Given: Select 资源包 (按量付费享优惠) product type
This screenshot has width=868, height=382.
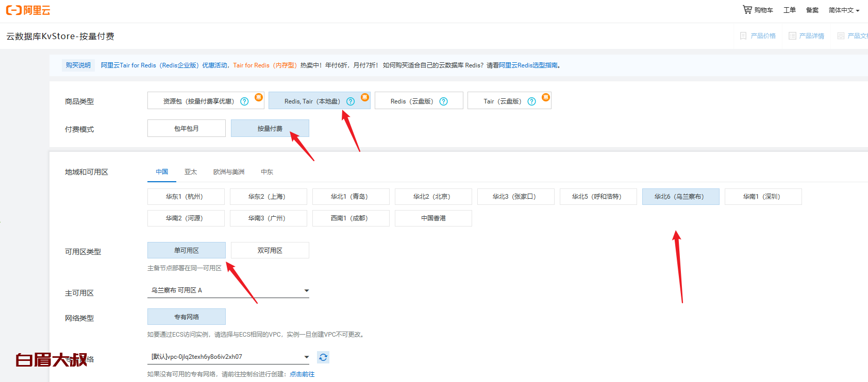Looking at the screenshot, I should click(206, 100).
